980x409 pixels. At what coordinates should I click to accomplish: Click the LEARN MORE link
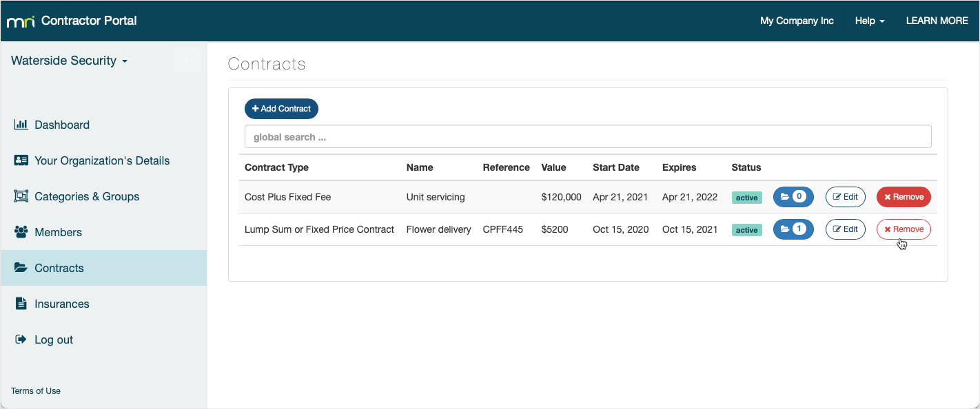(x=937, y=21)
